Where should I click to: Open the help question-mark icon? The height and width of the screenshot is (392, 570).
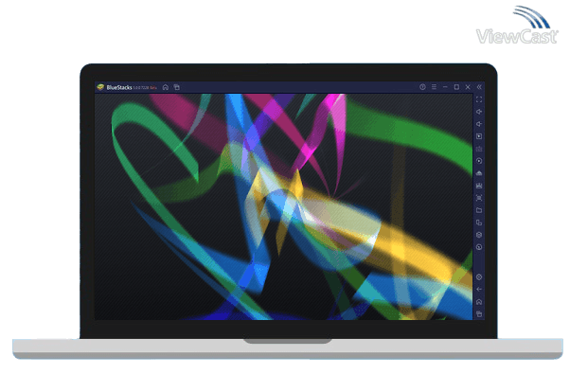point(422,87)
